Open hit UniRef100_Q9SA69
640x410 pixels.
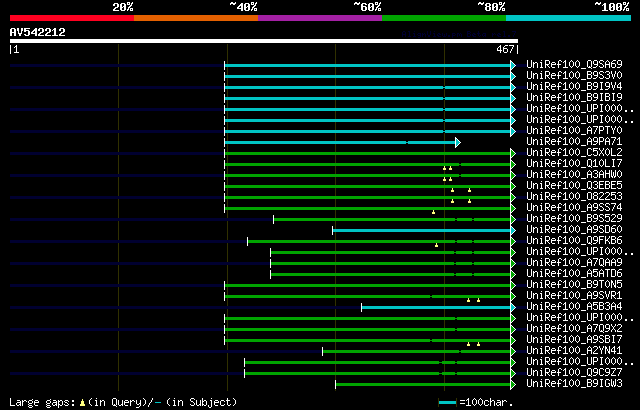point(574,64)
